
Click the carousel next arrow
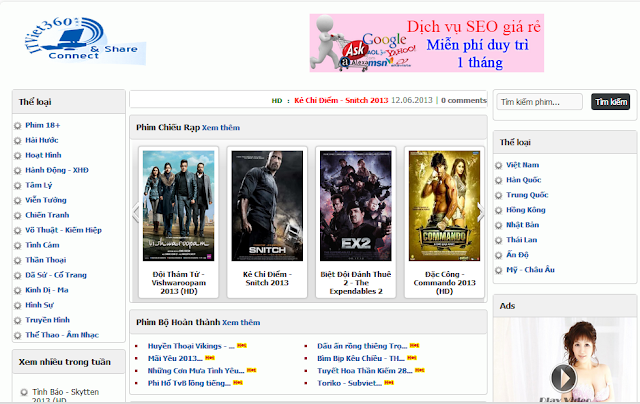(481, 213)
